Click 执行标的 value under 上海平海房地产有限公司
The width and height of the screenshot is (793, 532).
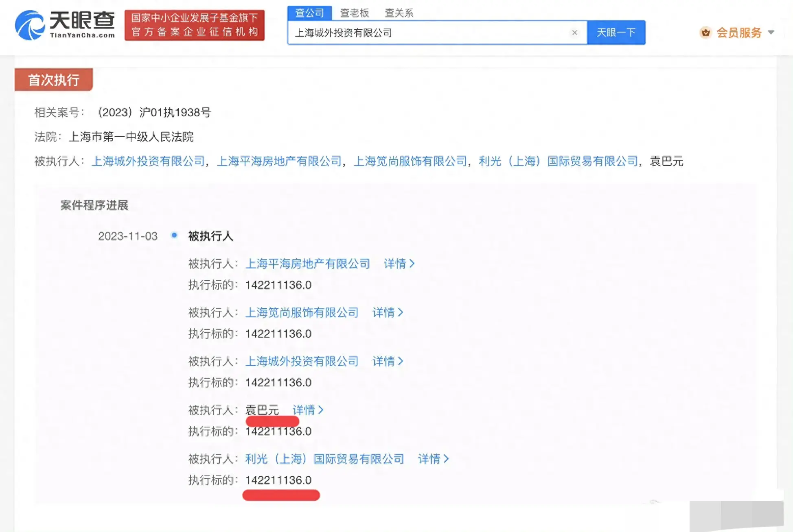click(278, 285)
